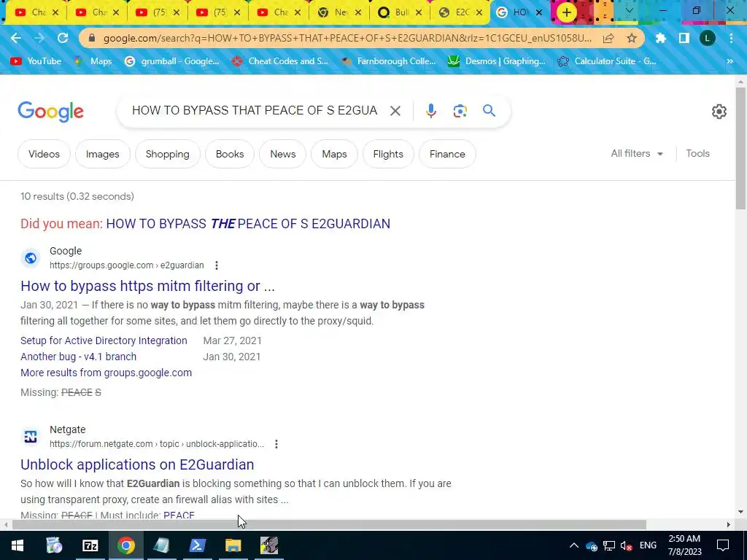Close the 'Bul' tab
The height and width of the screenshot is (560, 747).
pos(419,13)
